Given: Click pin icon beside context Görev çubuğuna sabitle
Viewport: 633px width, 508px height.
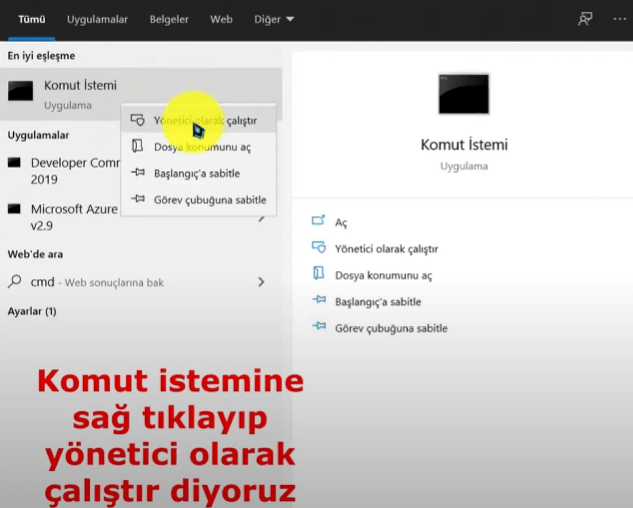Looking at the screenshot, I should click(x=138, y=199).
